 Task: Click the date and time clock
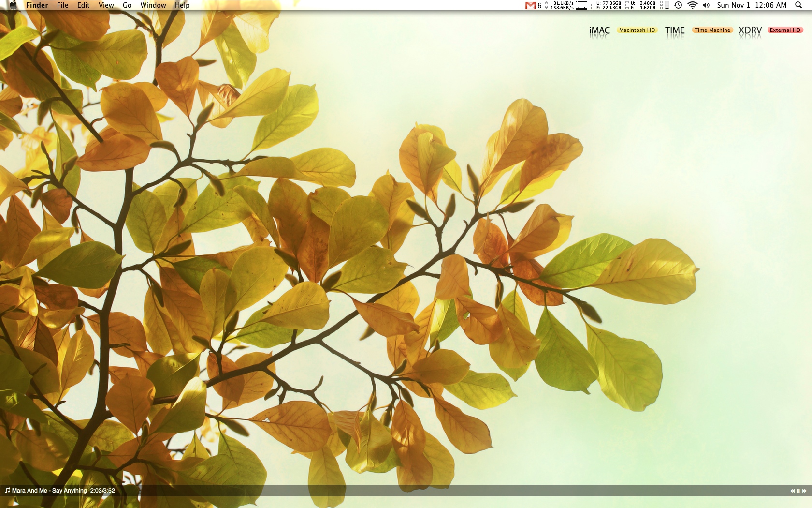(752, 5)
